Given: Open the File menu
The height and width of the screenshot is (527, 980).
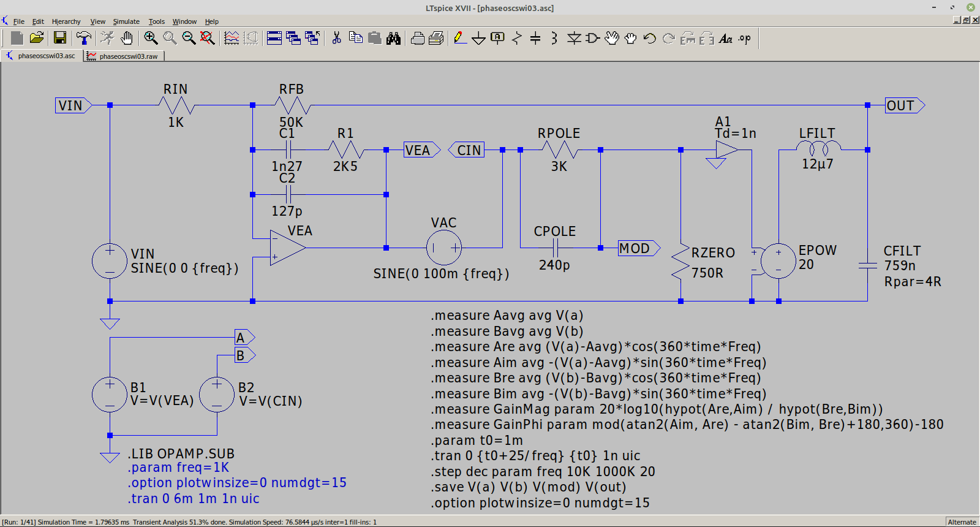Looking at the screenshot, I should 19,21.
